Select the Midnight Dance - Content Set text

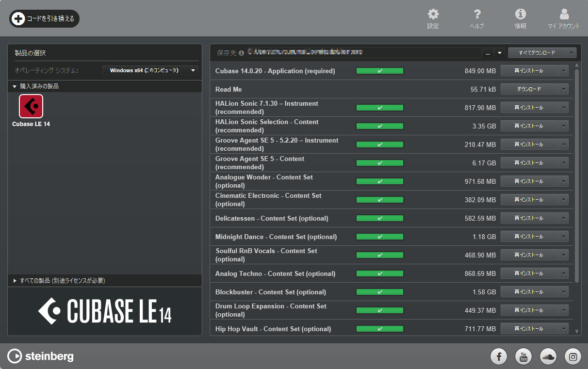coord(276,237)
